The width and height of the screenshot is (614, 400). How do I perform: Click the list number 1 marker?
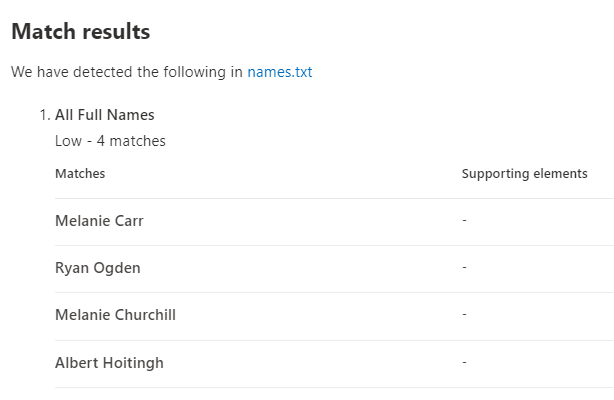(x=44, y=115)
